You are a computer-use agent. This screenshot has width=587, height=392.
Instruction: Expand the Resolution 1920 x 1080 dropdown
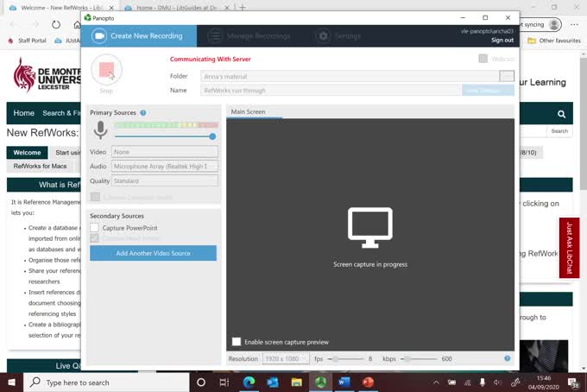point(286,358)
